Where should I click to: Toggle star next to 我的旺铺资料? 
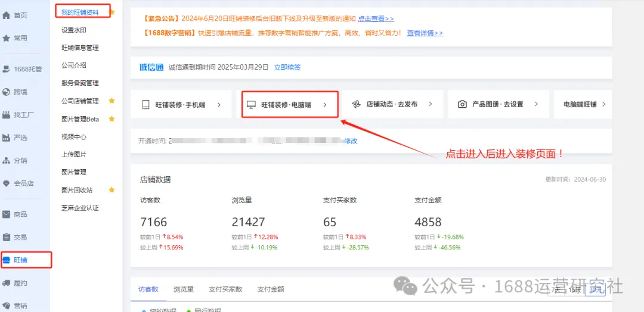tap(113, 13)
